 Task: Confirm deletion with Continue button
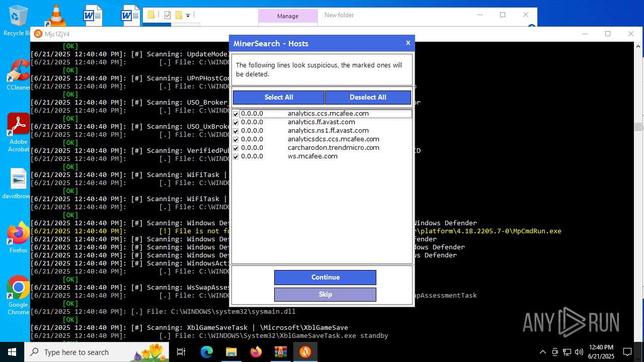tap(325, 277)
